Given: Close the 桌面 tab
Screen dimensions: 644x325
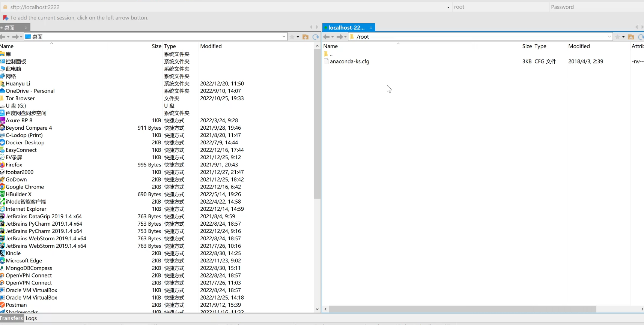Looking at the screenshot, I should [x=26, y=27].
